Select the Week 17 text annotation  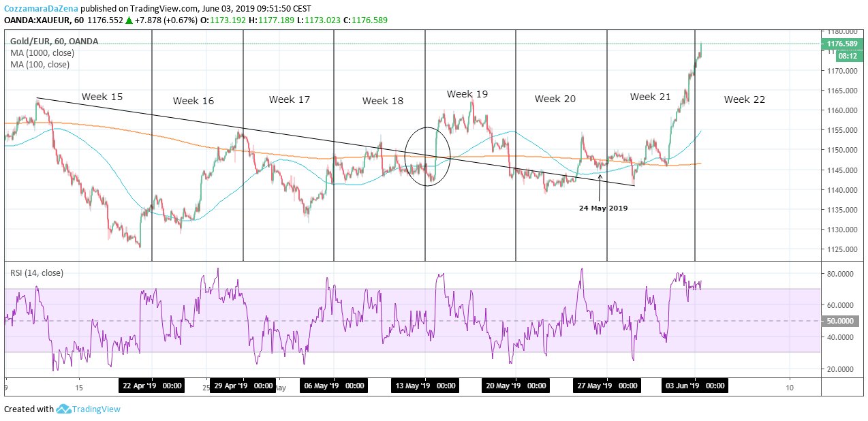pos(290,99)
